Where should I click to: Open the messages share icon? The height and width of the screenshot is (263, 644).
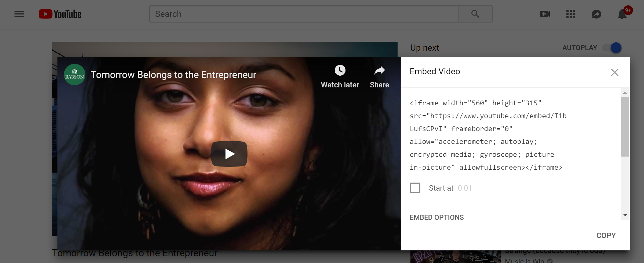[x=596, y=14]
